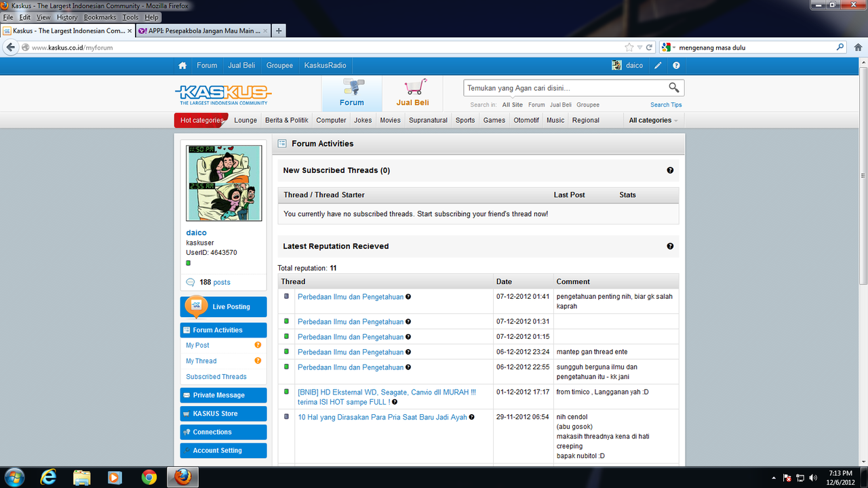The height and width of the screenshot is (488, 868).
Task: Click the daico profile avatar image
Action: 224,183
